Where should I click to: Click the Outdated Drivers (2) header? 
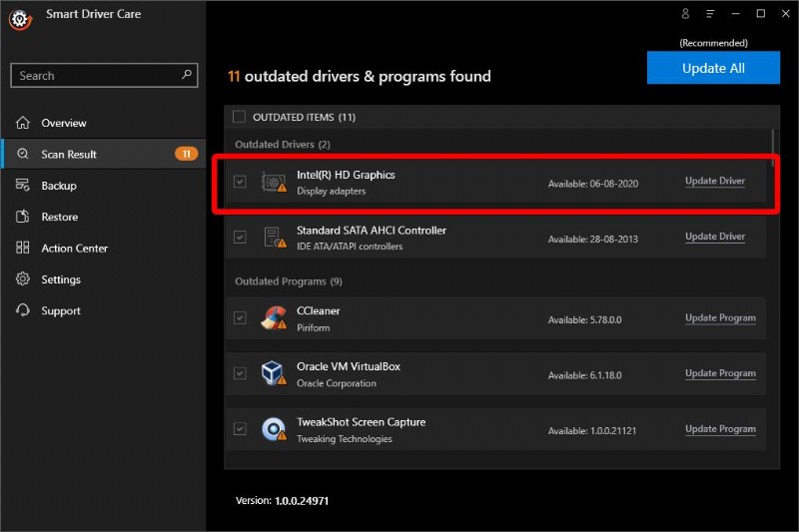(x=283, y=145)
